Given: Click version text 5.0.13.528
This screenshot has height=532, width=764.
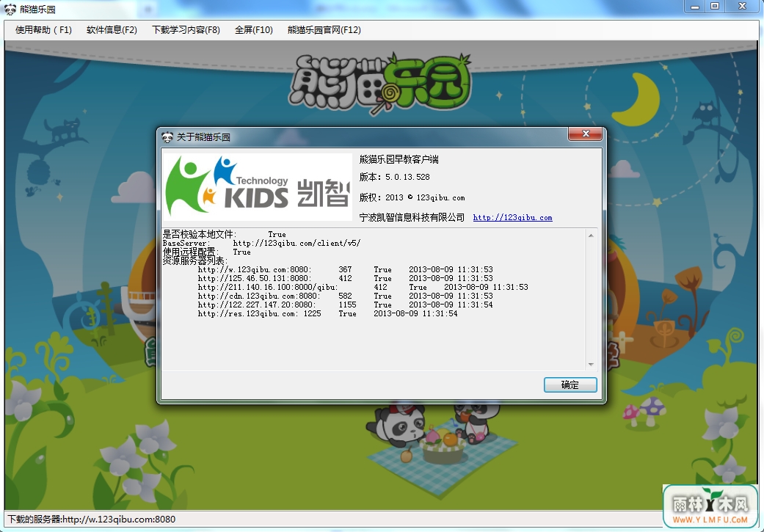Looking at the screenshot, I should point(407,177).
